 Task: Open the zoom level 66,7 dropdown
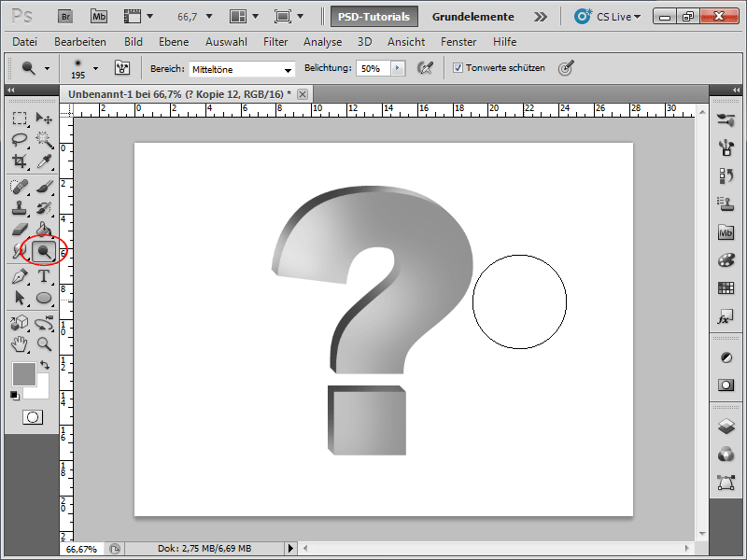tap(209, 17)
